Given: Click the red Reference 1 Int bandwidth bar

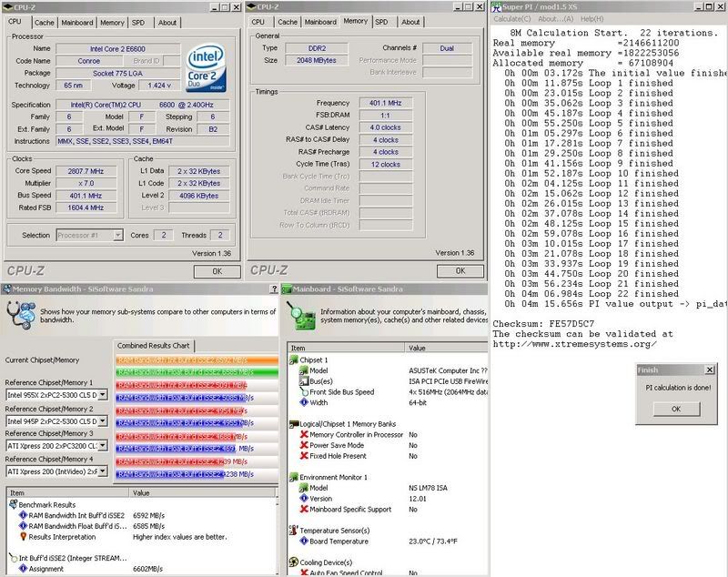Looking at the screenshot, I should (x=181, y=385).
